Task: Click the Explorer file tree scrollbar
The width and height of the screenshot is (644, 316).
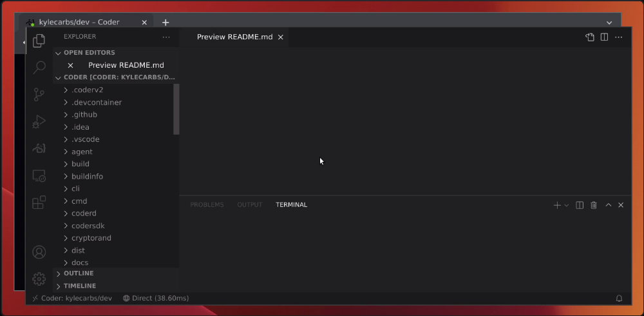Action: coord(176,109)
